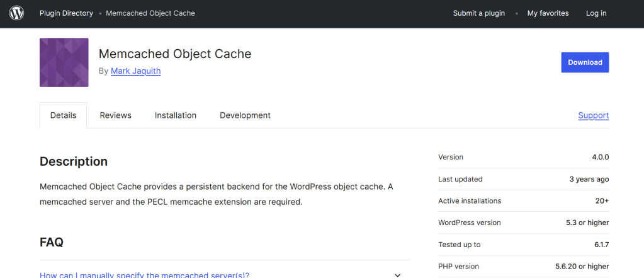The height and width of the screenshot is (278, 644).
Task: Select the Details tab
Action: click(x=63, y=115)
